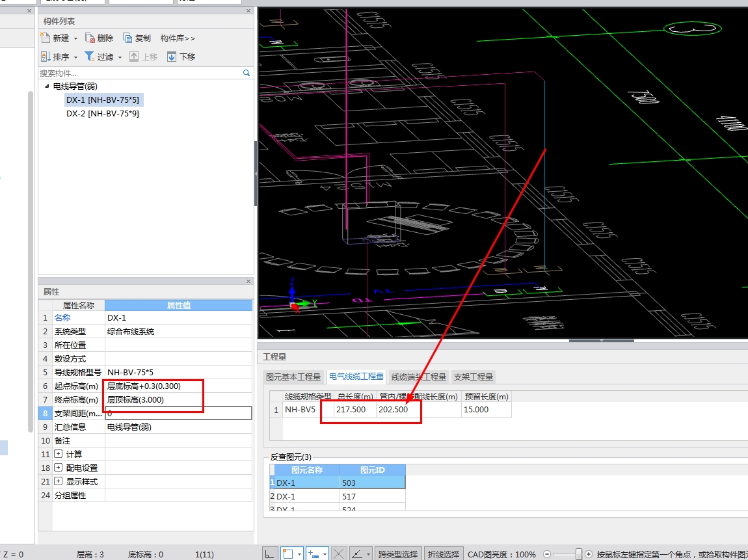Screen dimensions: 748x560
Task: Open the 构件库>> component library
Action: 178,38
